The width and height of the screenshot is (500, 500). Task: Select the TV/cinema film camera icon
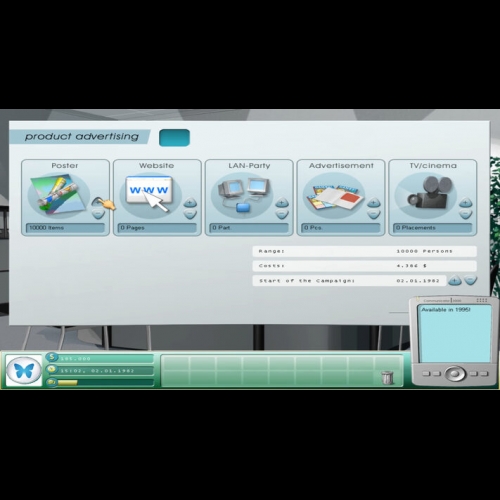428,193
